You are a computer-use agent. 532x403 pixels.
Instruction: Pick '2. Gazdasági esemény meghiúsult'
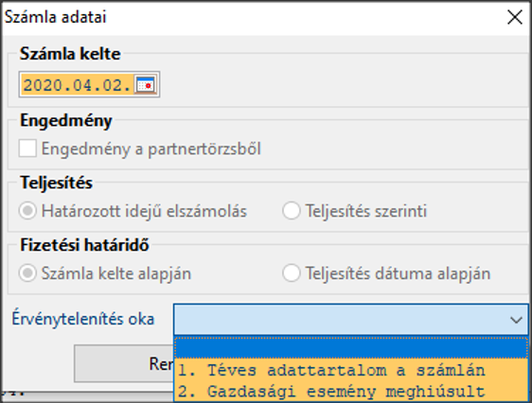(x=331, y=392)
